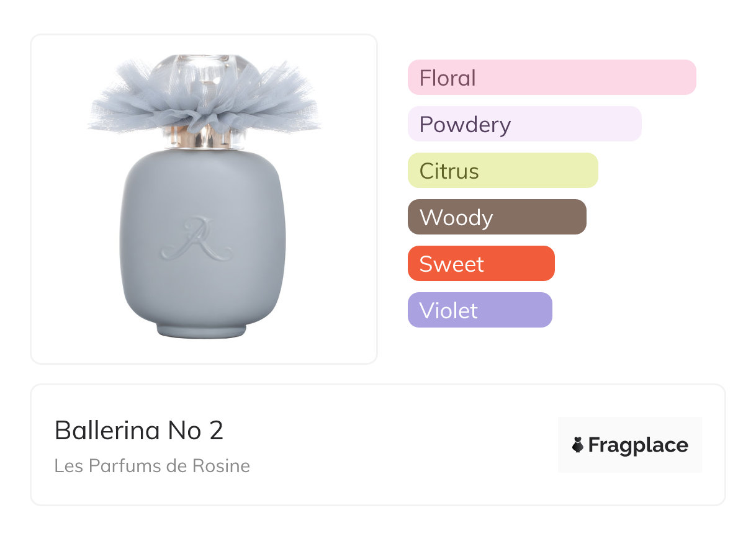This screenshot has width=756, height=536.
Task: Open the perfume bottle product image
Action: click(204, 199)
